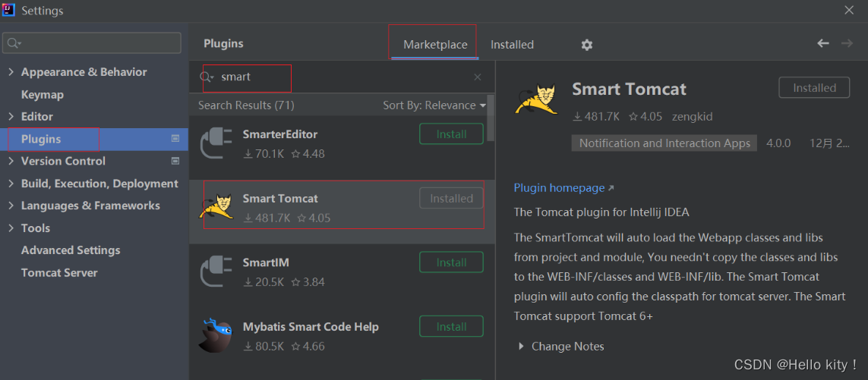Screen dimensions: 868x380
Task: Click the project-level icon beside Version Control
Action: (175, 161)
